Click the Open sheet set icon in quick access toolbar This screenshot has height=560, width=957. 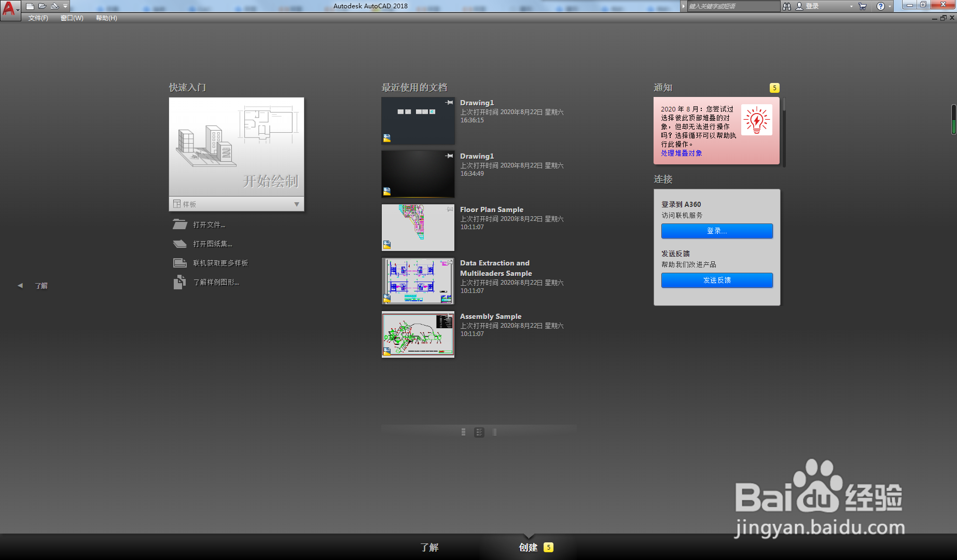[x=54, y=6]
